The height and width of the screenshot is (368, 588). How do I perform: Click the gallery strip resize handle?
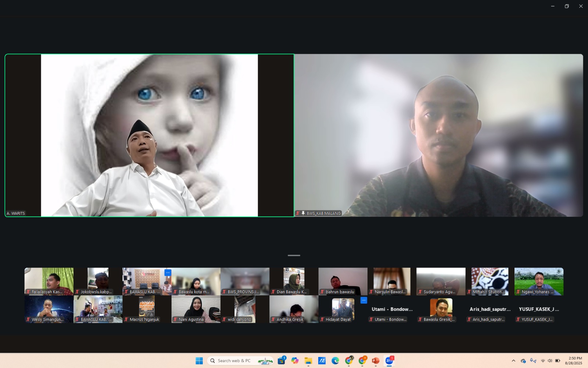point(294,255)
